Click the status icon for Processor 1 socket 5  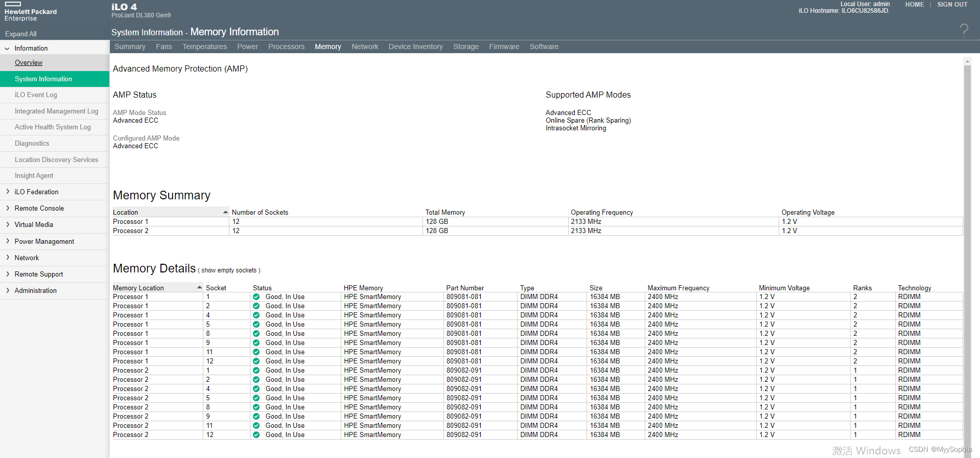[x=256, y=325]
